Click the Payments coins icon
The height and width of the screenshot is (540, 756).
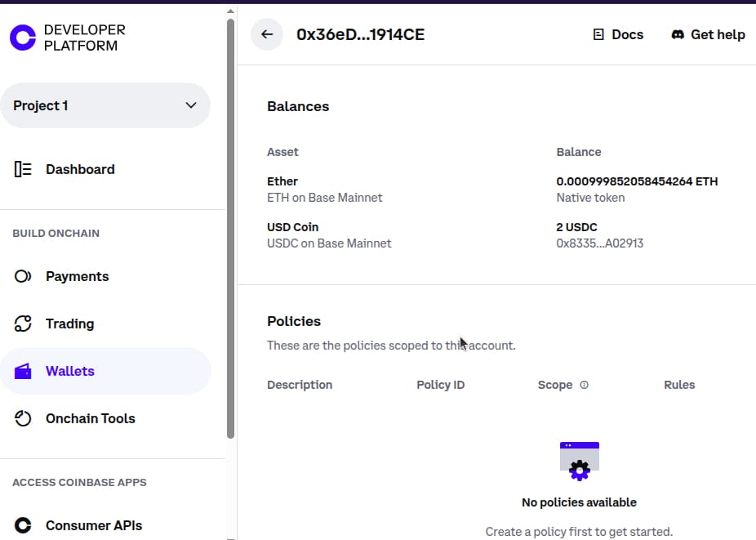23,276
